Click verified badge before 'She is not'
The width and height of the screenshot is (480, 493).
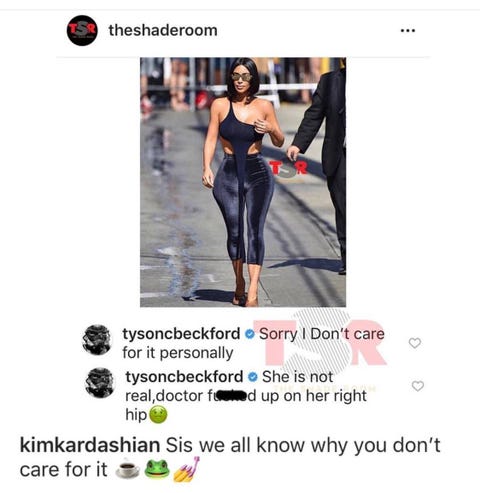pyautogui.click(x=253, y=377)
